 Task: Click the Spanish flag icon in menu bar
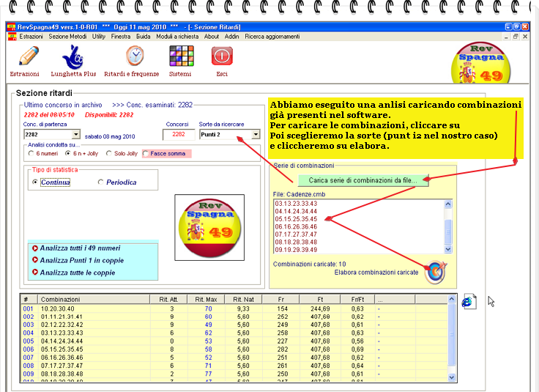pos(12,37)
